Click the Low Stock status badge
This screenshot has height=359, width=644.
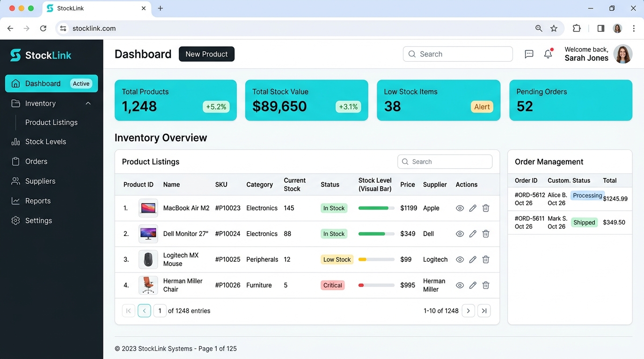[337, 259]
